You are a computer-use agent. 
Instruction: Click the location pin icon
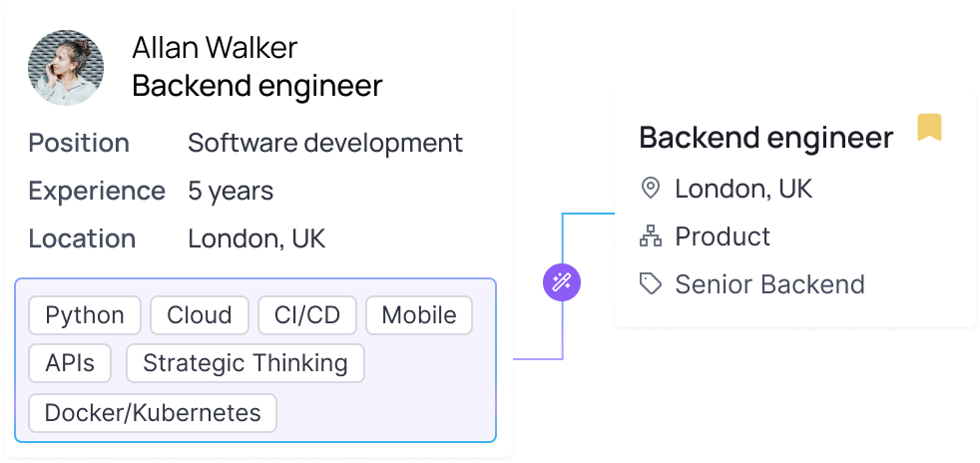651,189
